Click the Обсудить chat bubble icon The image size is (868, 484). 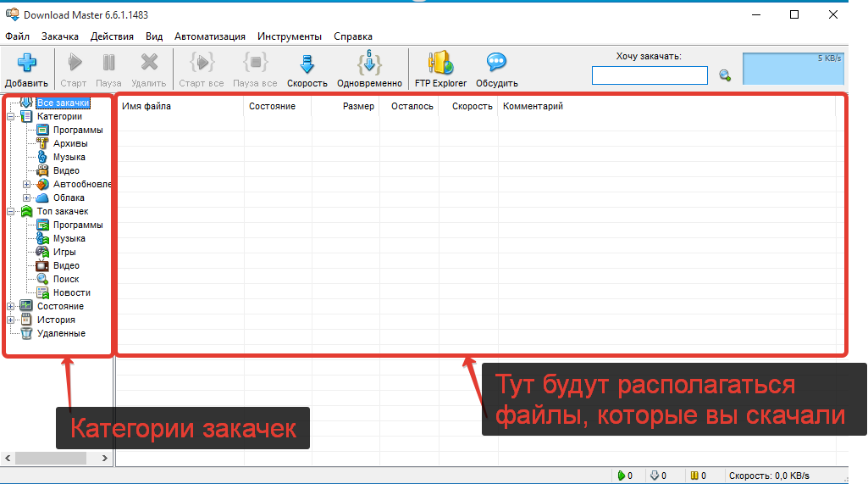pos(496,62)
